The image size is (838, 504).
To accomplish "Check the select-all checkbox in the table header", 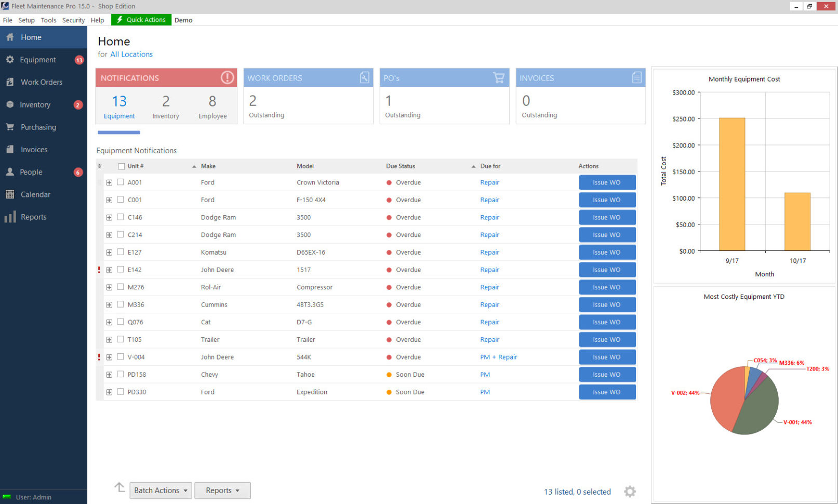I will [x=120, y=166].
